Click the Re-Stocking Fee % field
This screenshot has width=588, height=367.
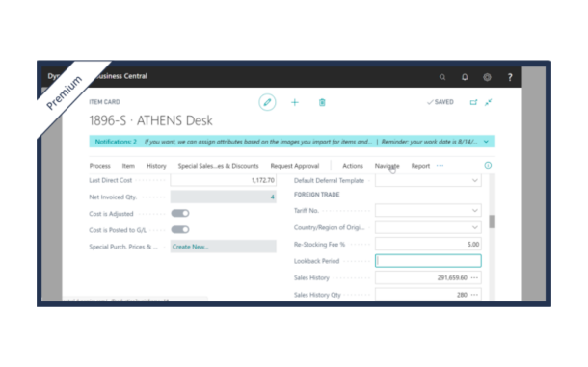click(428, 244)
